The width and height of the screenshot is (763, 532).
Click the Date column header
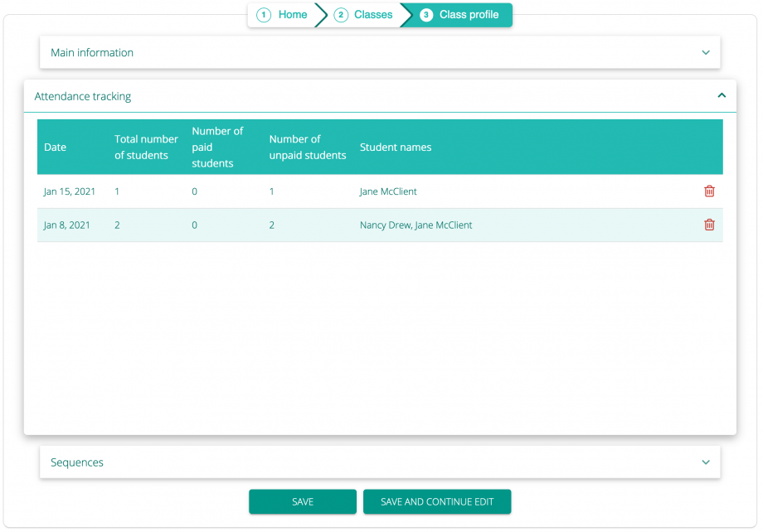pos(55,147)
